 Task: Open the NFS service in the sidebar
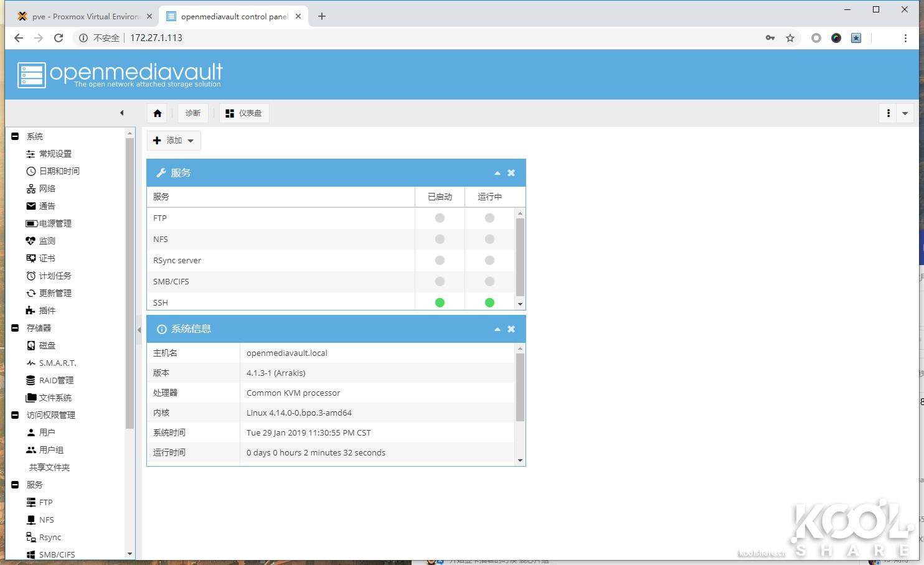tap(40, 520)
